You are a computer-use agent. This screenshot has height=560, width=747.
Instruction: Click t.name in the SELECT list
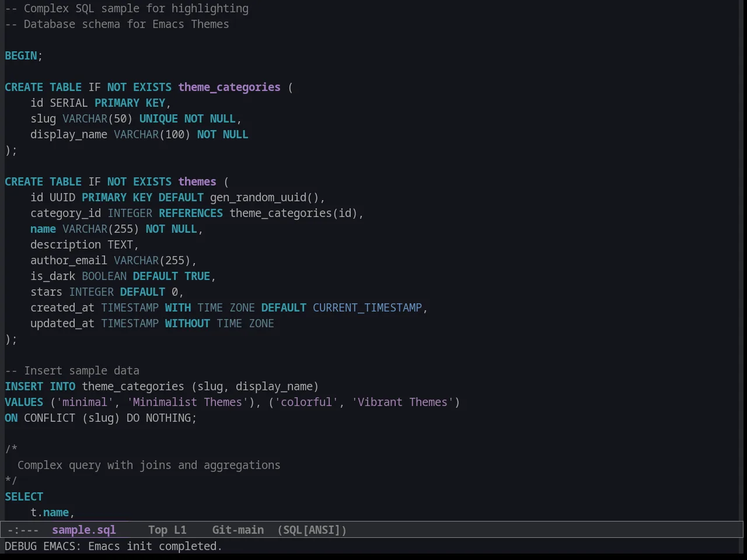point(50,512)
